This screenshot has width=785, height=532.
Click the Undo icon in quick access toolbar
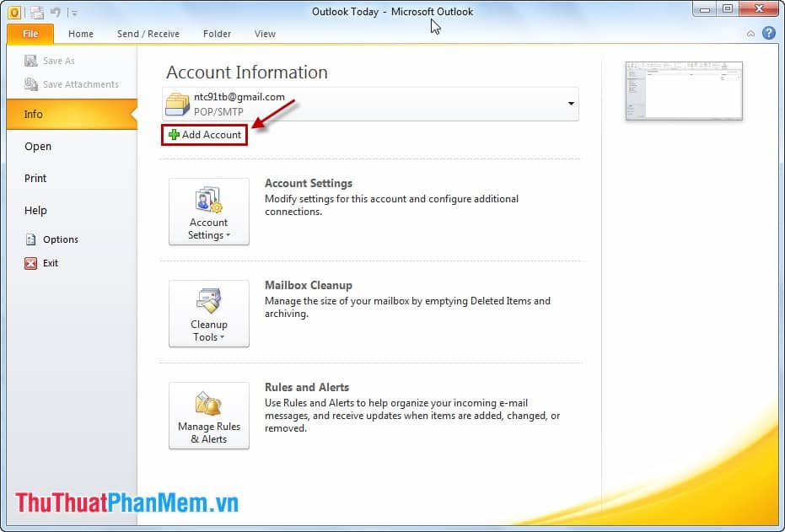point(56,13)
